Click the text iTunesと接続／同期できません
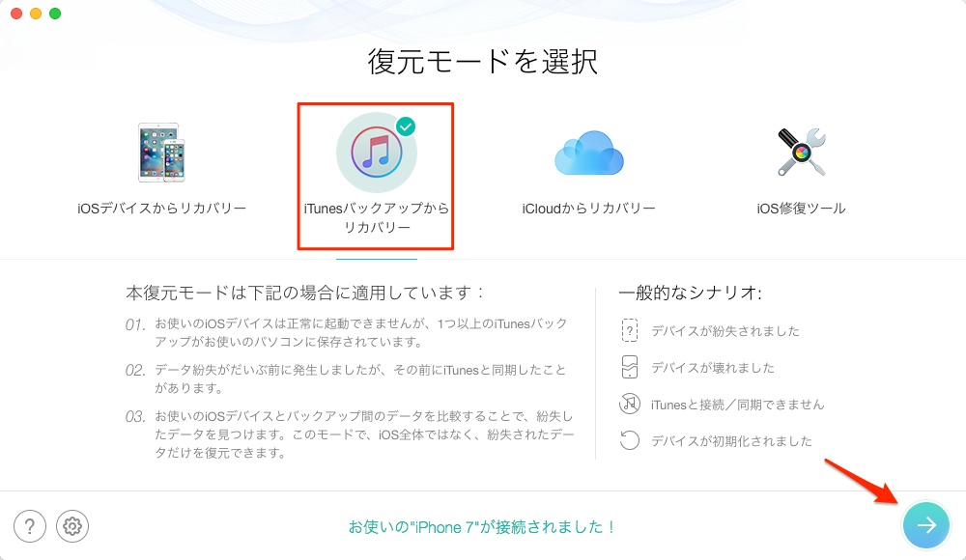Viewport: 966px width, 560px height. 737,405
